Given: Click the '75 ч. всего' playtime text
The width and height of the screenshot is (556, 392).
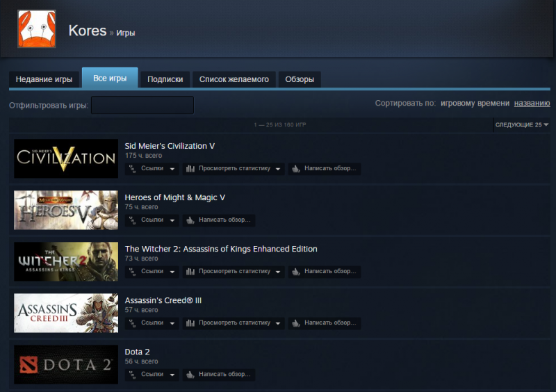Looking at the screenshot, I should tap(142, 207).
